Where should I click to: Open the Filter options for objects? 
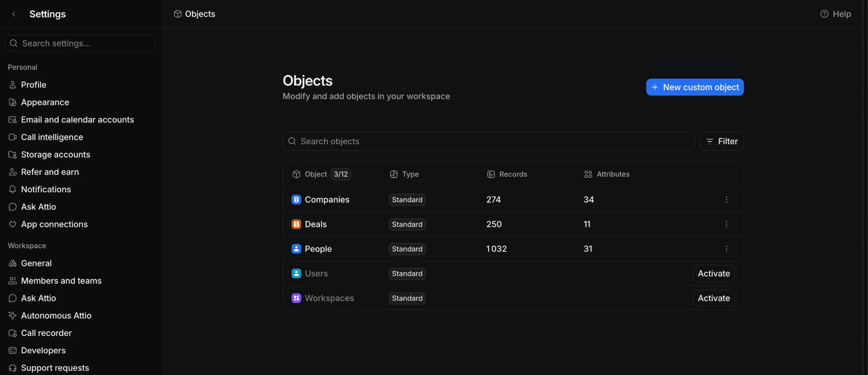[722, 141]
